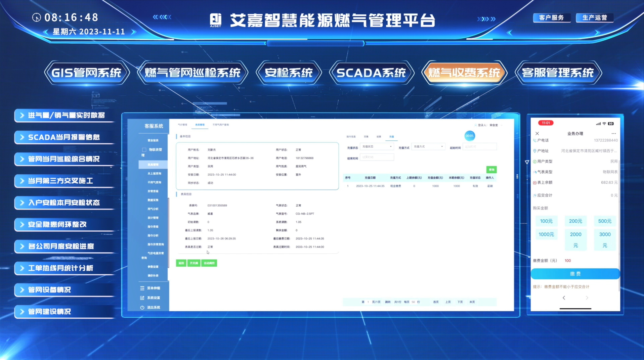Tick the checkbox beside 物联表管理
This screenshot has width=644, height=360.
coord(144,150)
